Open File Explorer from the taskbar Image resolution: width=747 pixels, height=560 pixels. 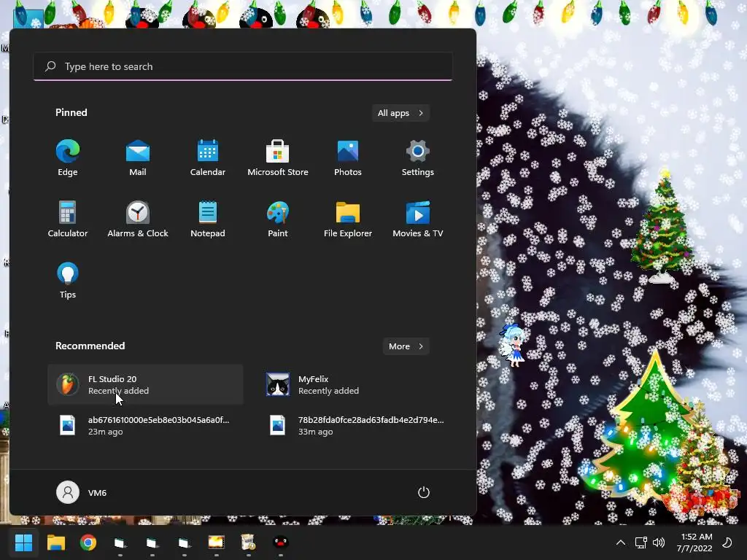point(55,542)
